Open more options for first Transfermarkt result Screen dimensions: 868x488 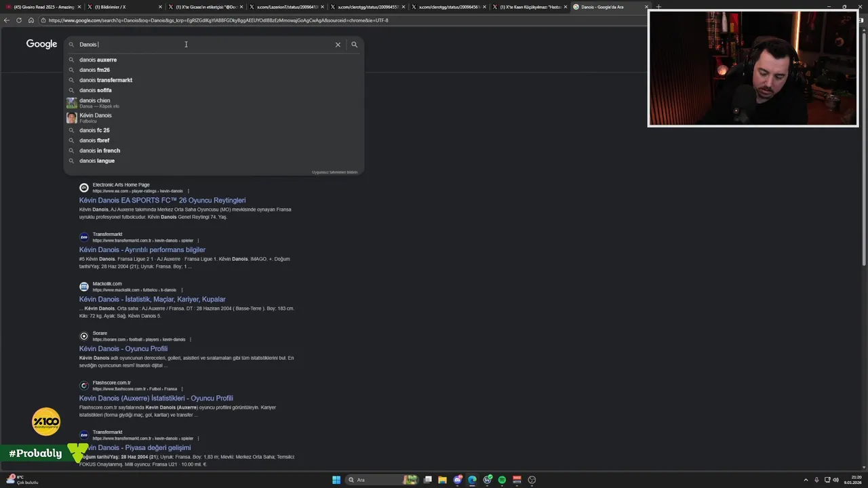[x=198, y=241]
